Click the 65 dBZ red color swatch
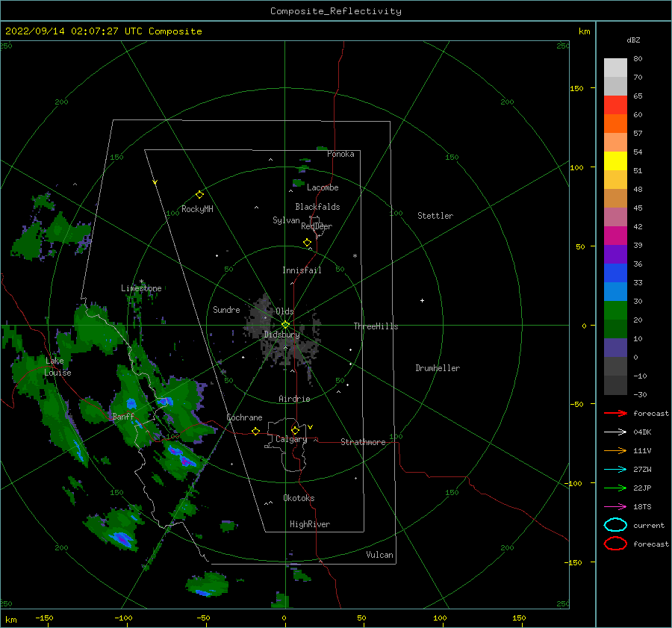Image resolution: width=672 pixels, height=628 pixels. tap(615, 105)
